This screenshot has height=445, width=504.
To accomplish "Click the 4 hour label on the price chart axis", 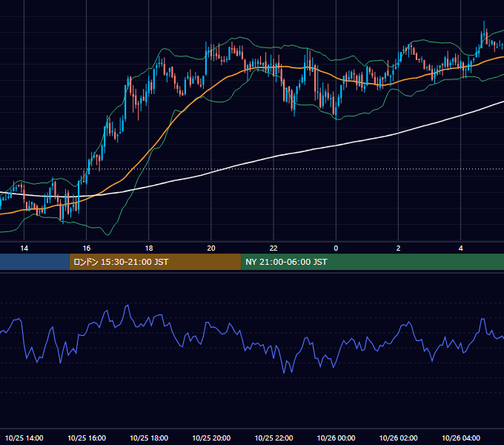I will tap(460, 248).
